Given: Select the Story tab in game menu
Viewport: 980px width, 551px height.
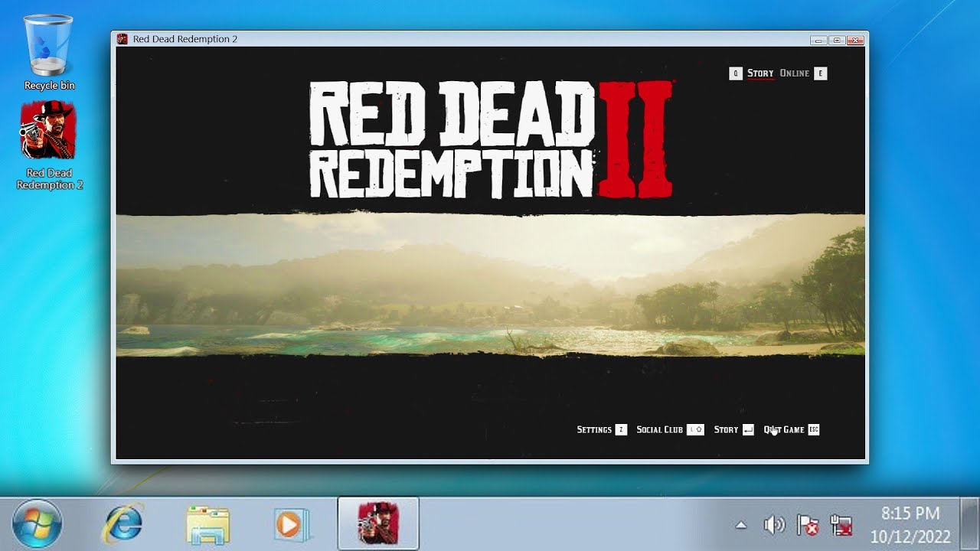Looking at the screenshot, I should [760, 73].
